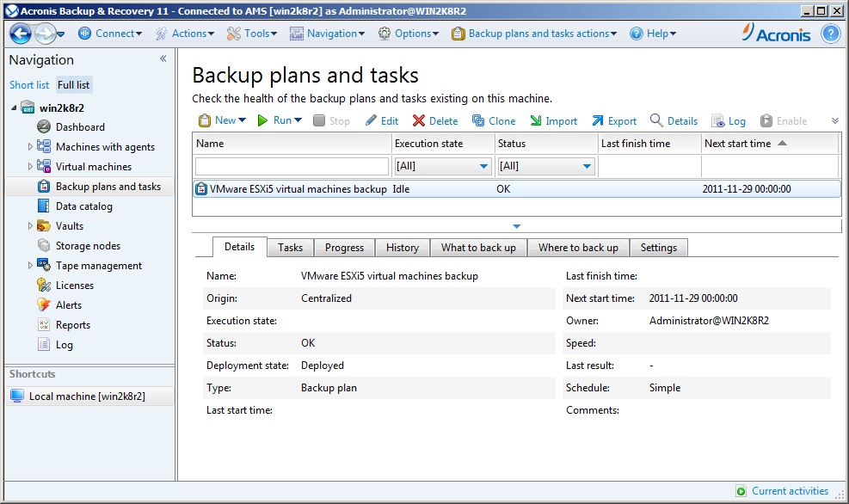
Task: Open Storage nodes icon
Action: click(x=44, y=245)
